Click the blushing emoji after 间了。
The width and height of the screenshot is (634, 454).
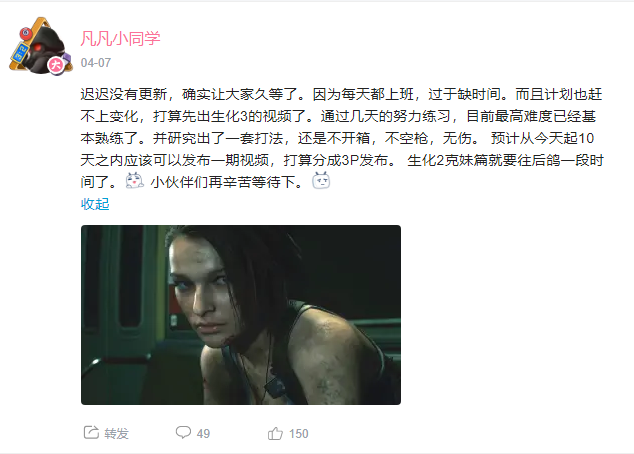[x=134, y=181]
